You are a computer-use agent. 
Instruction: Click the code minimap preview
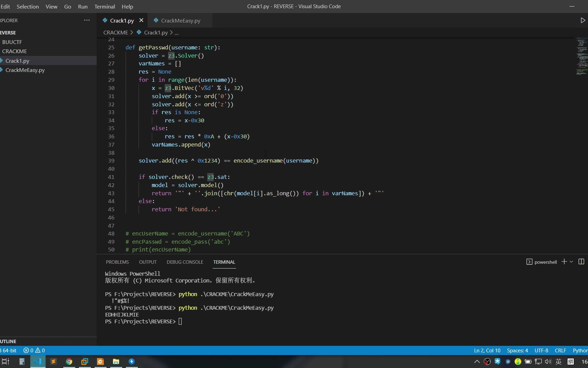(x=582, y=57)
